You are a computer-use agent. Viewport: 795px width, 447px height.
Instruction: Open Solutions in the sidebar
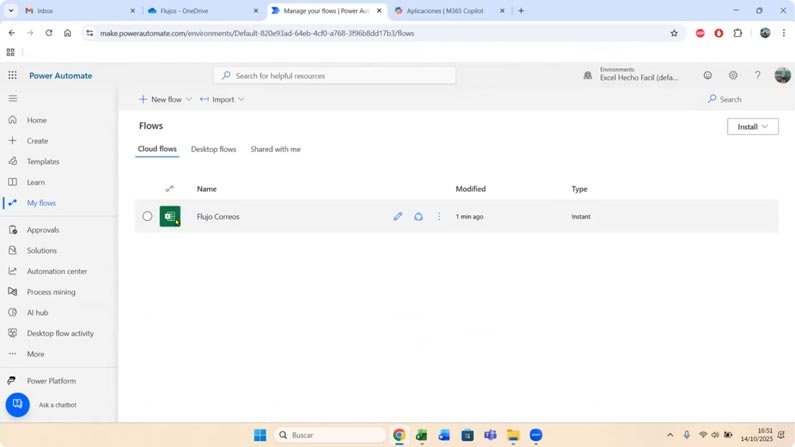click(x=42, y=250)
